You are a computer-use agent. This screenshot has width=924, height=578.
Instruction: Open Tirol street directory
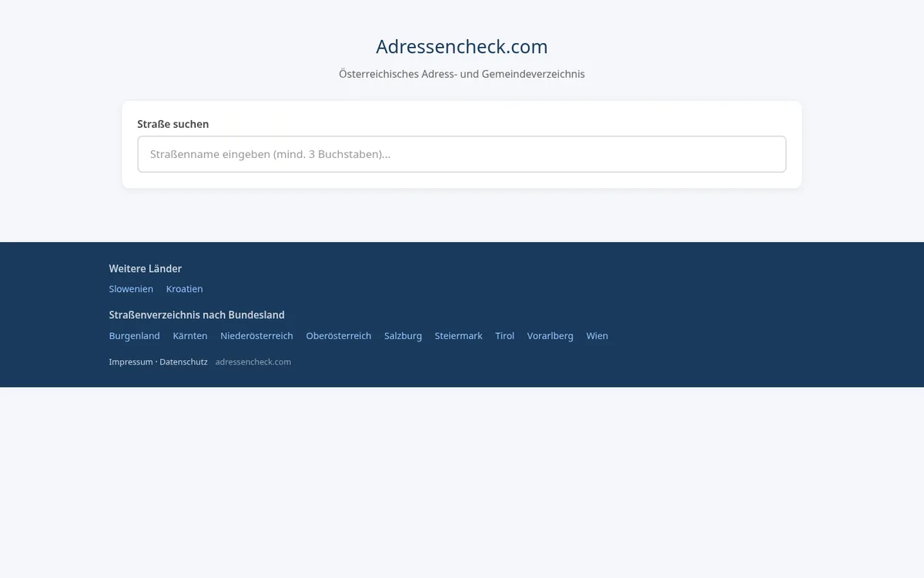[x=504, y=336]
